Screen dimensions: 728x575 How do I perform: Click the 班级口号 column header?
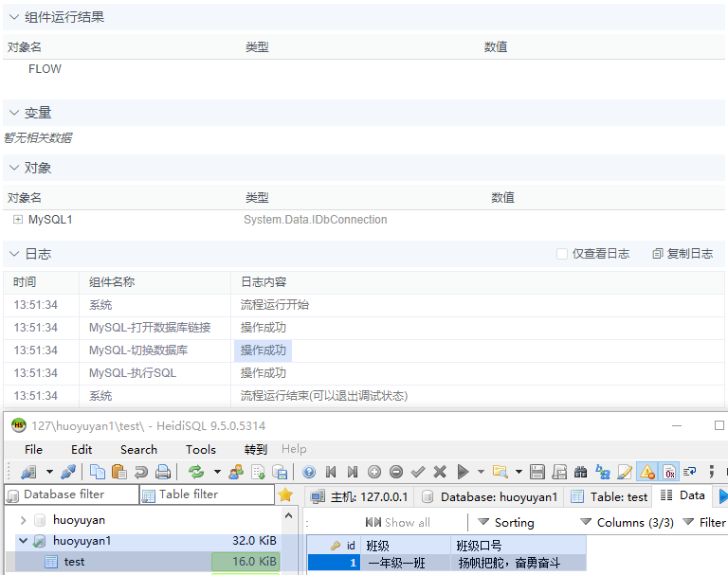point(519,546)
